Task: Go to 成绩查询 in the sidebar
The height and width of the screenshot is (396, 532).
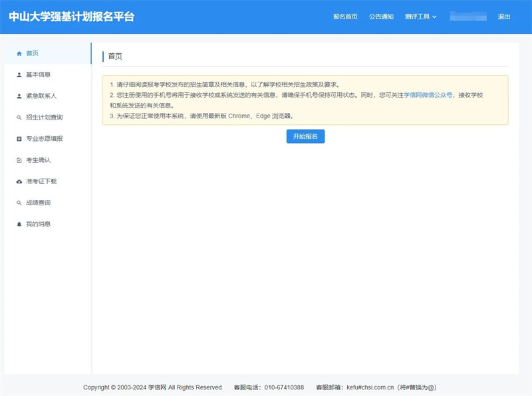Action: tap(47, 203)
